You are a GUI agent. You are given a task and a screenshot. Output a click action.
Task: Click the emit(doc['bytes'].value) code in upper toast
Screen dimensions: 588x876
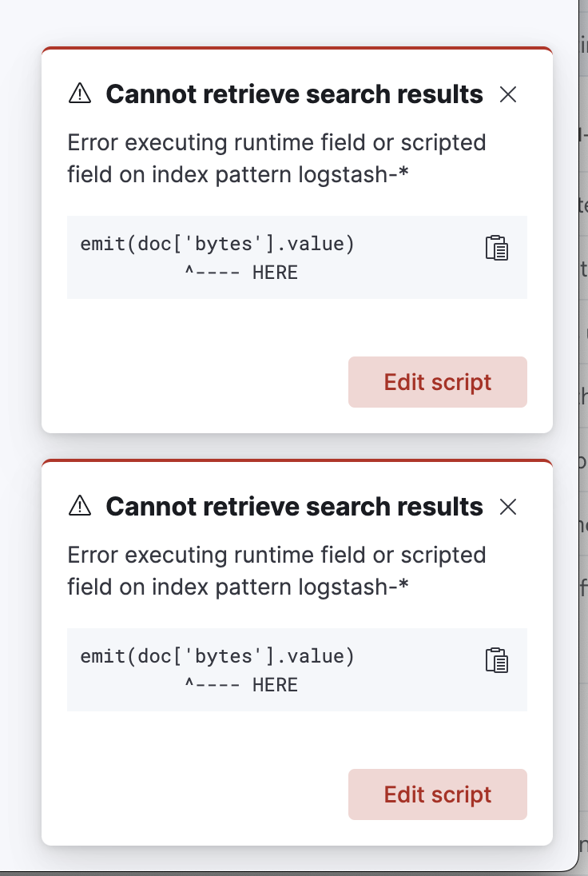pyautogui.click(x=218, y=244)
